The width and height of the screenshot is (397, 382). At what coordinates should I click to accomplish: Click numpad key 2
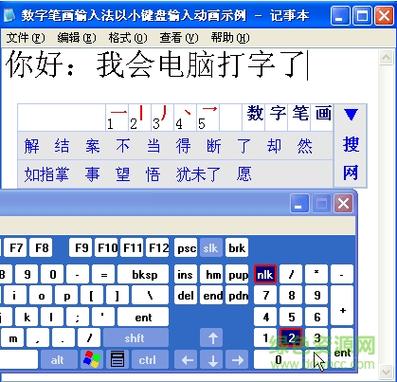click(x=292, y=338)
